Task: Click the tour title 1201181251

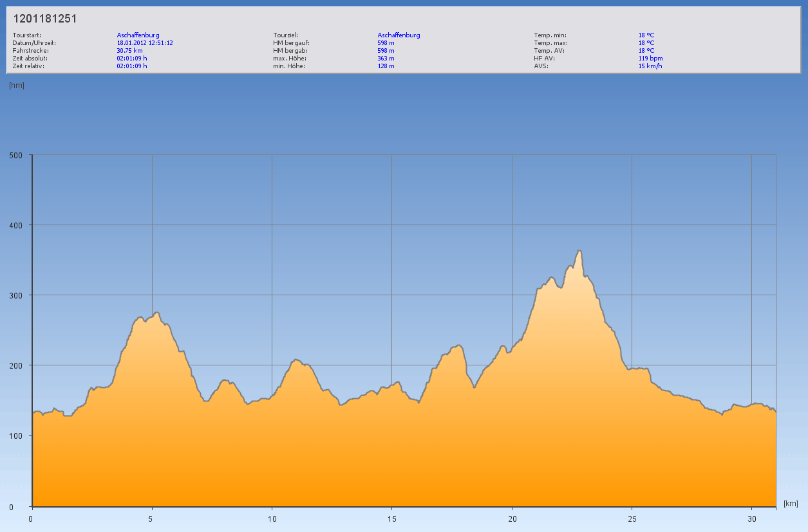Action: [45, 19]
